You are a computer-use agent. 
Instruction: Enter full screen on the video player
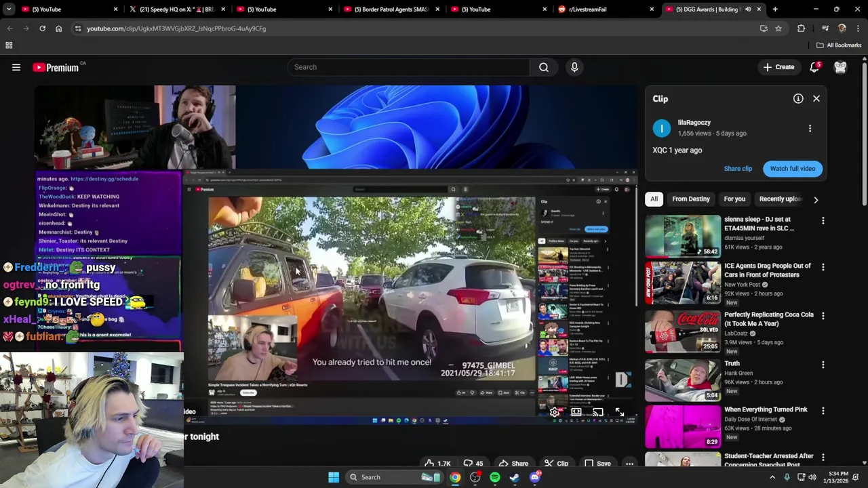[x=620, y=412]
